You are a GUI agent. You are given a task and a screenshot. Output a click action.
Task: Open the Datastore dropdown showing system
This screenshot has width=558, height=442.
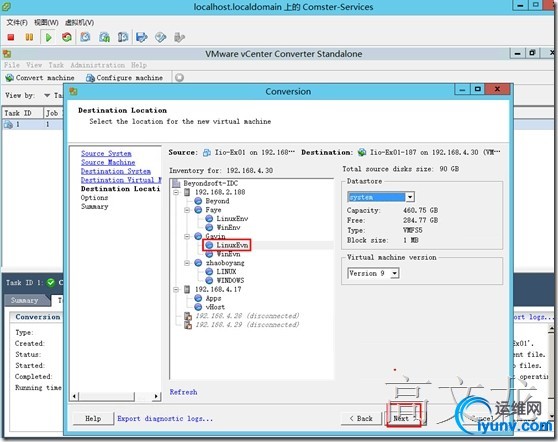[410, 197]
